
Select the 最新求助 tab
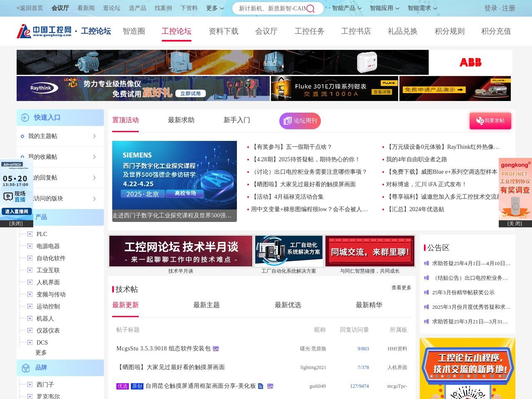click(181, 120)
